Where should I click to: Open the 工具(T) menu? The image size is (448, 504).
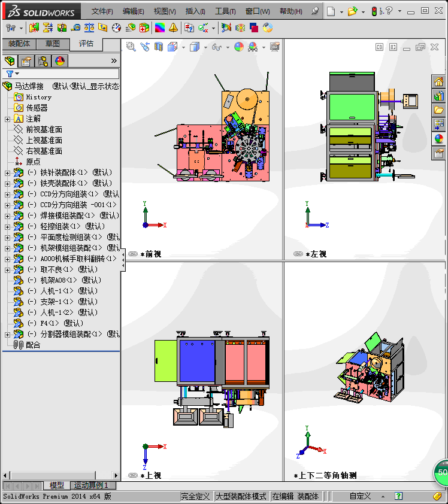225,11
